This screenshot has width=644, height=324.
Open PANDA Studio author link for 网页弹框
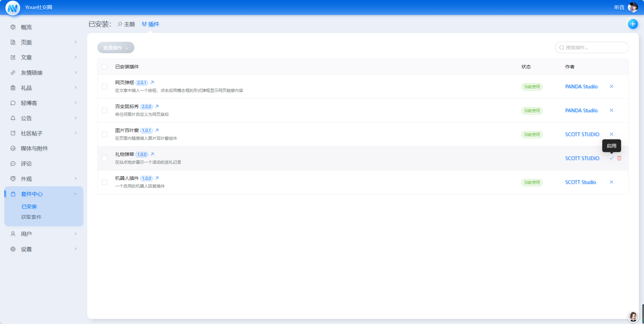pos(581,87)
